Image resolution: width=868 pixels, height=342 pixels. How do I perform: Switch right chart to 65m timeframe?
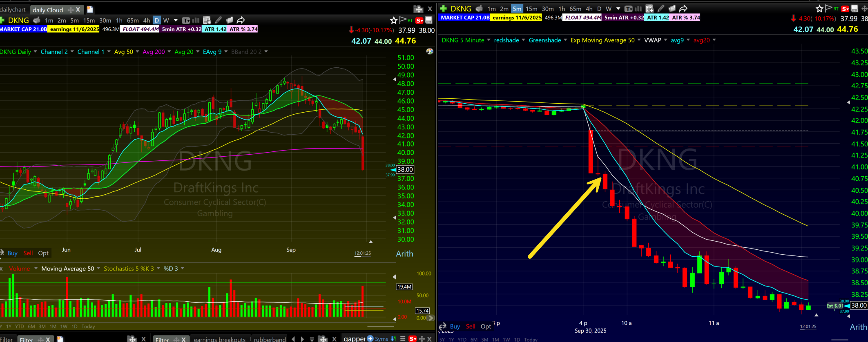click(x=575, y=9)
